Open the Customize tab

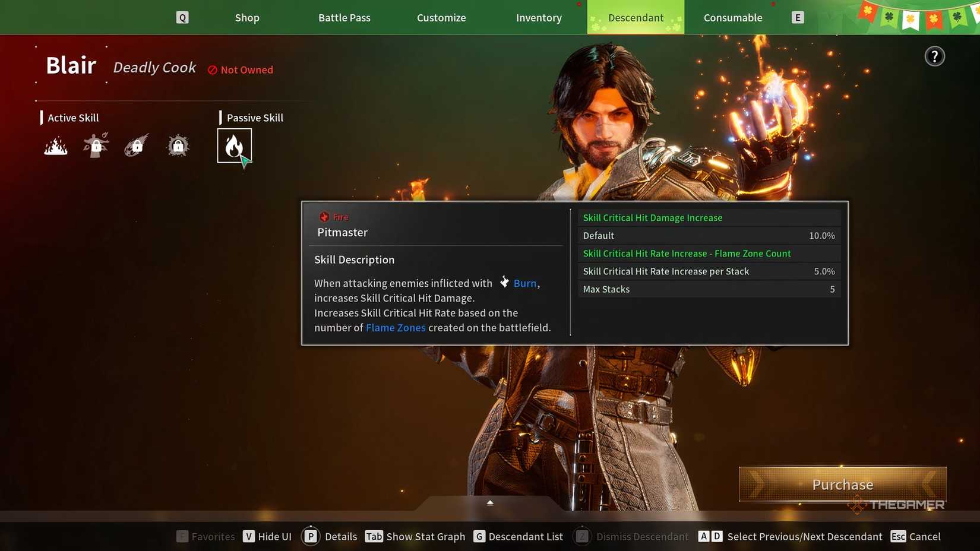tap(441, 18)
